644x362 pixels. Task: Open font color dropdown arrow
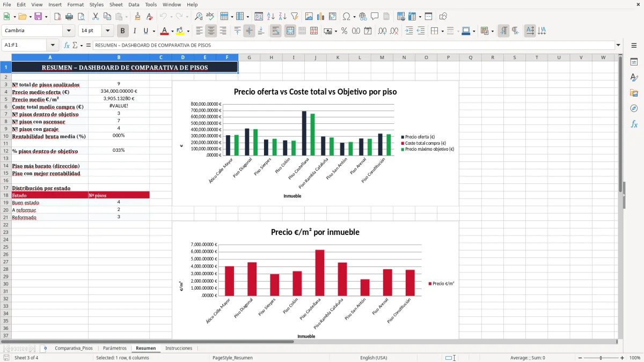coord(172,31)
